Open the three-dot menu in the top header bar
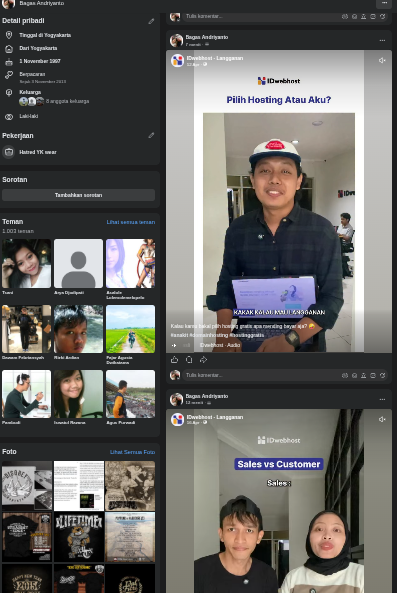Image resolution: width=397 pixels, height=593 pixels. (x=385, y=3)
